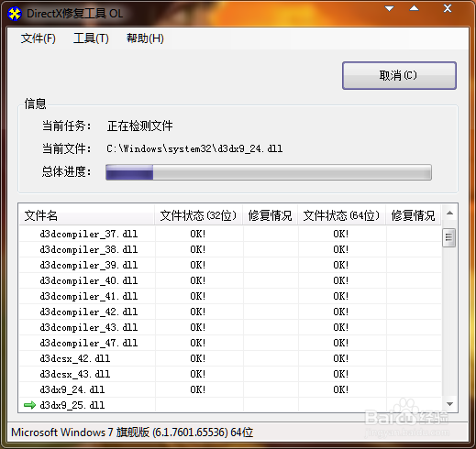
Task: Click 32-bit OK! status of d3dcsx_42.dll
Action: pyautogui.click(x=198, y=358)
